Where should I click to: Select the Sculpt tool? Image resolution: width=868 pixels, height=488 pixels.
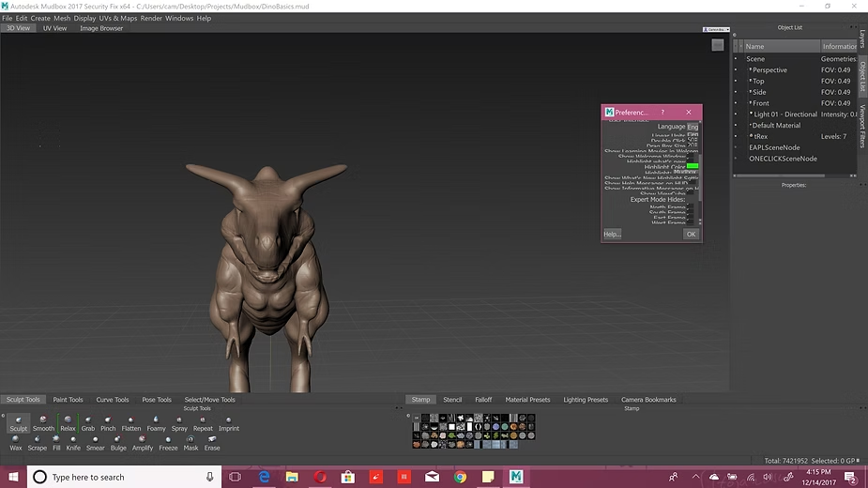(x=18, y=424)
